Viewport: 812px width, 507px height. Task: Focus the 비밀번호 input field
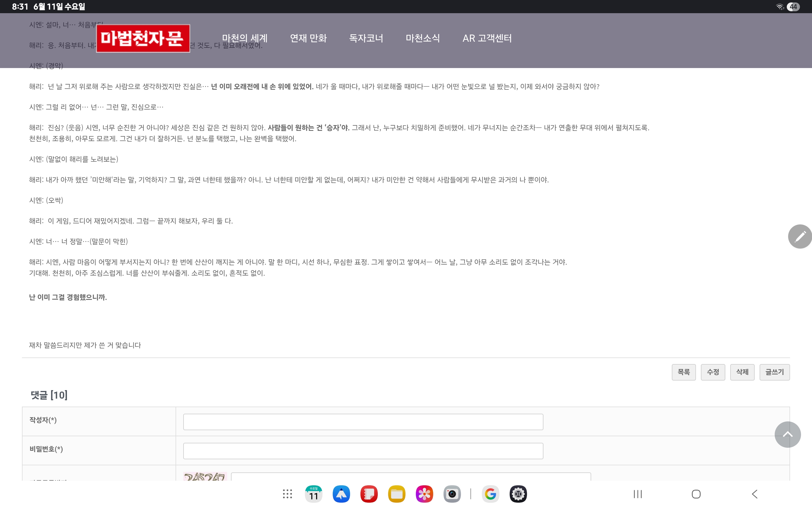[x=363, y=451]
